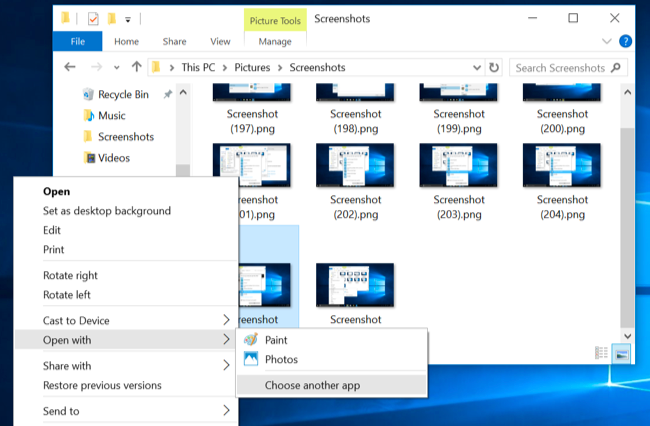Click the Search Screenshots box
This screenshot has width=650, height=426.
560,68
